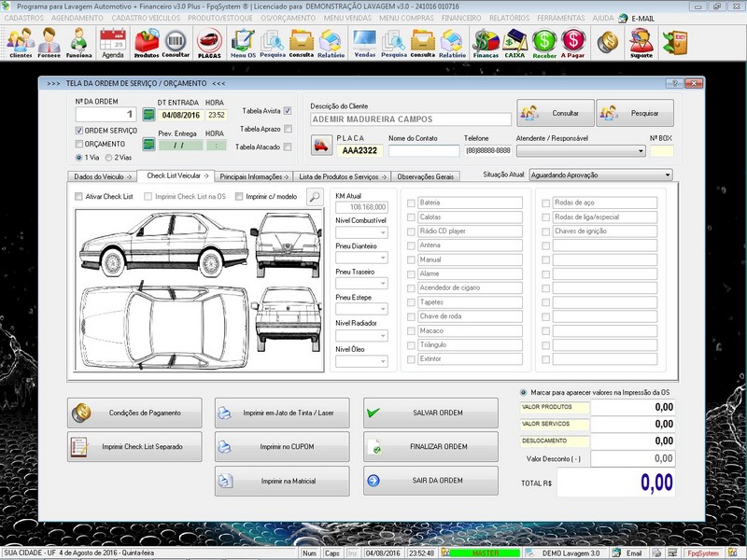The width and height of the screenshot is (747, 560).
Task: Open the Clientes toolbar icon
Action: pyautogui.click(x=20, y=42)
